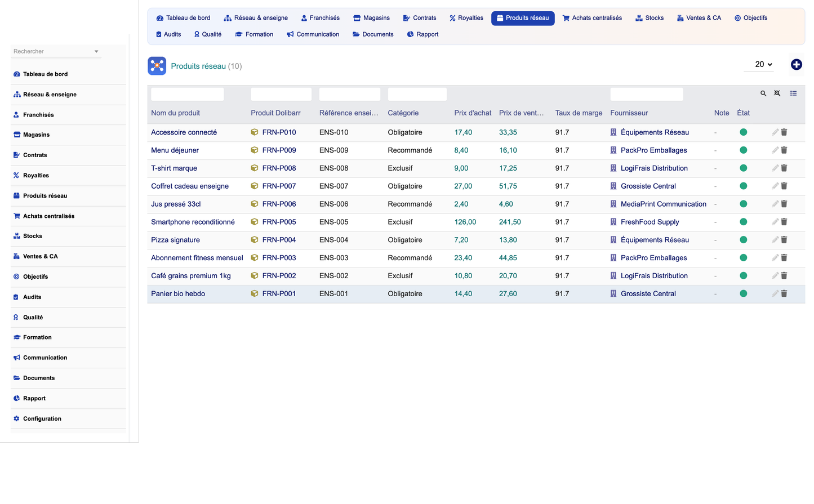814x504 pixels.
Task: Toggle the status dot for Abonnement fitness mensuel
Action: [744, 258]
